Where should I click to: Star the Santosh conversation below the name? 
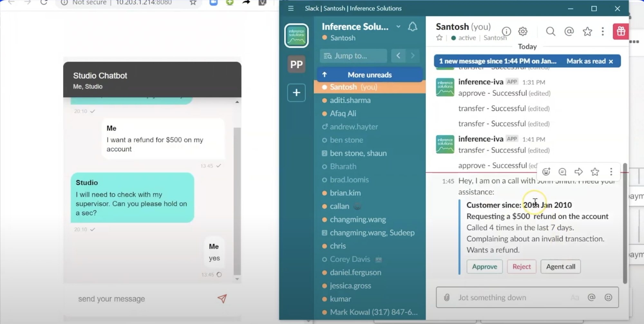click(x=439, y=38)
